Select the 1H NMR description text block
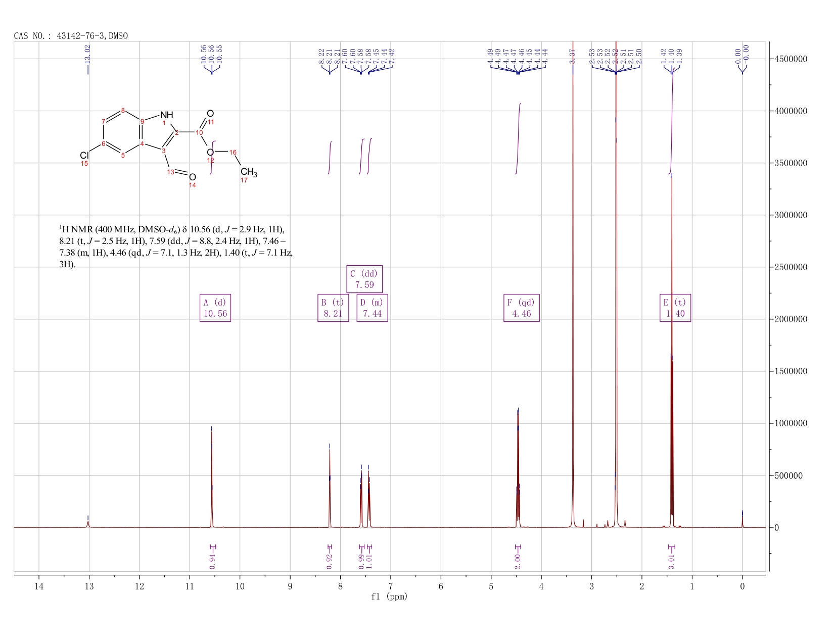Screen dimensions: 834x644 [176, 246]
